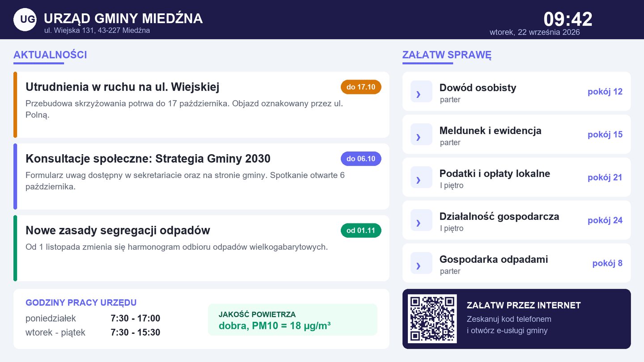
Task: Click the 09:42 clock in header
Action: tap(568, 19)
